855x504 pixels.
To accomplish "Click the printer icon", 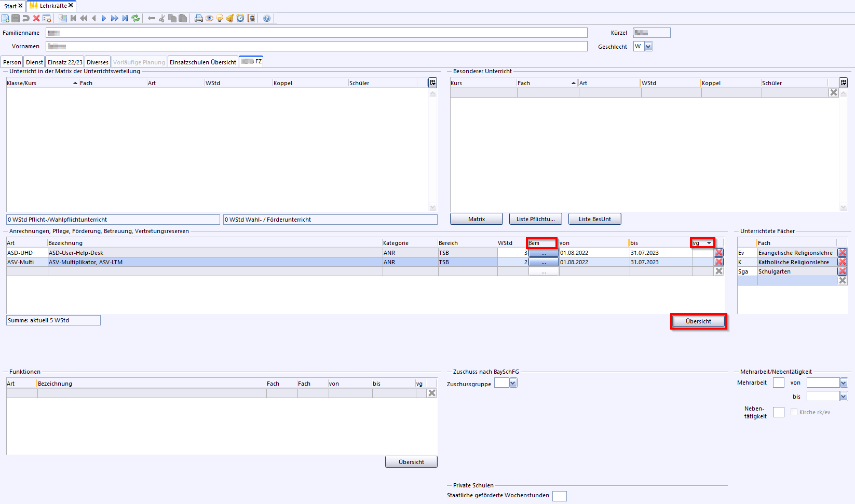I will coord(199,18).
